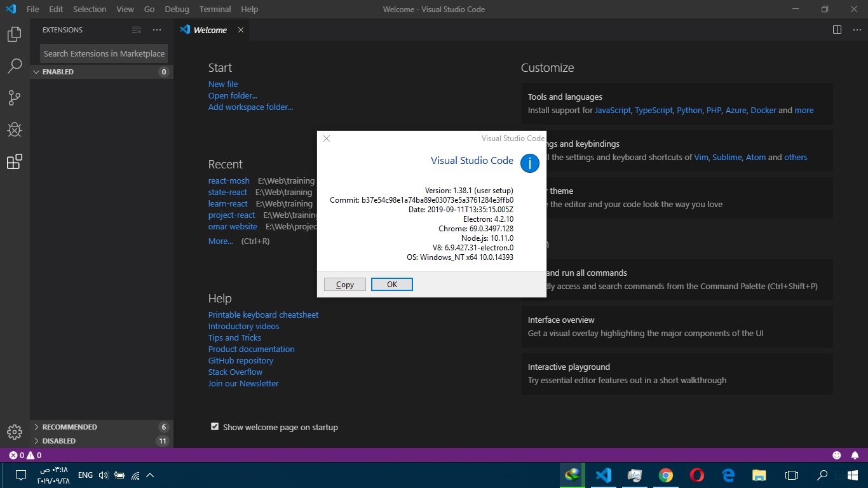Open the Search view in activity bar
The height and width of the screenshot is (488, 868).
15,65
